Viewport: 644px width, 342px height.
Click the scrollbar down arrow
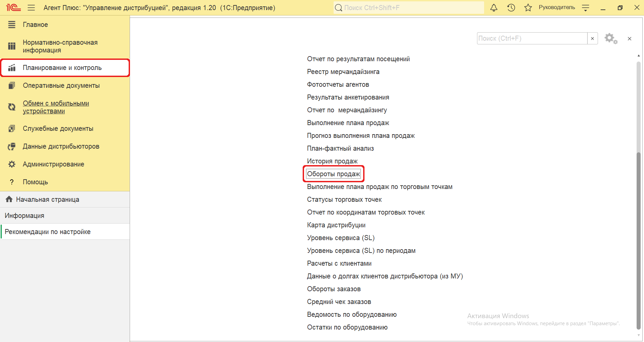coord(639,335)
